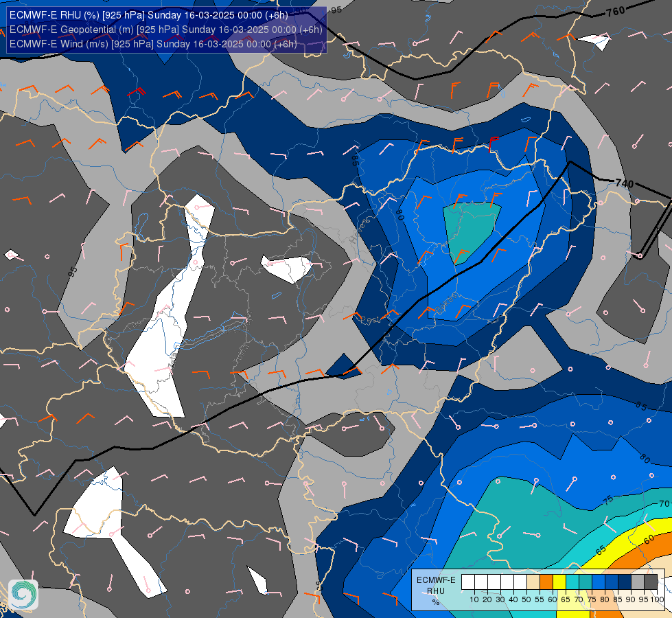Click the 70 humidity contour label

coord(664,503)
